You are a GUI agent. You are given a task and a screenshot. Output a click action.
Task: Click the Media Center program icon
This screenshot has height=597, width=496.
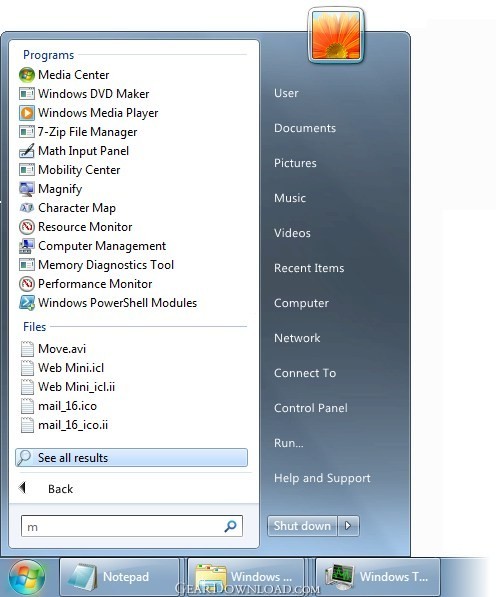[27, 75]
